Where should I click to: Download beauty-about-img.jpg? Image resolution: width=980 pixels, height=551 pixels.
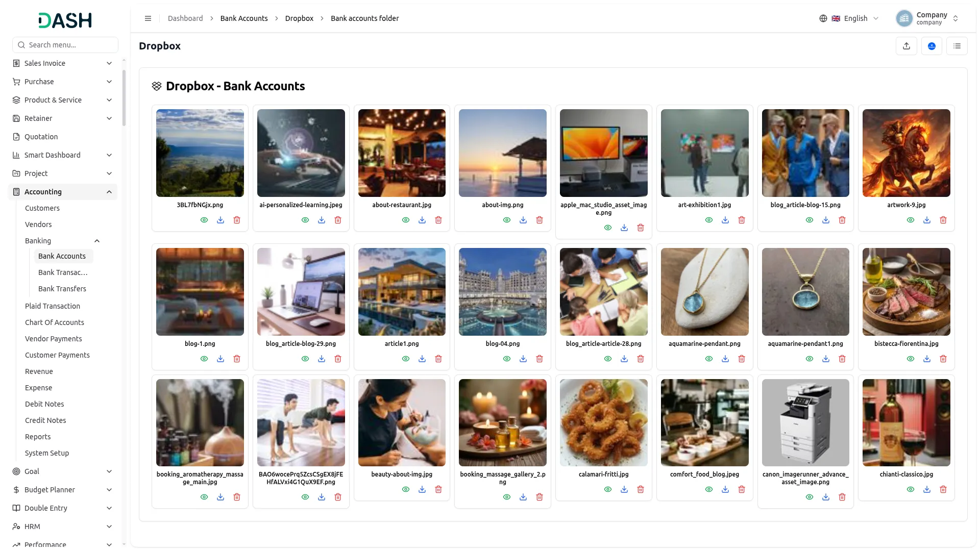click(x=422, y=489)
